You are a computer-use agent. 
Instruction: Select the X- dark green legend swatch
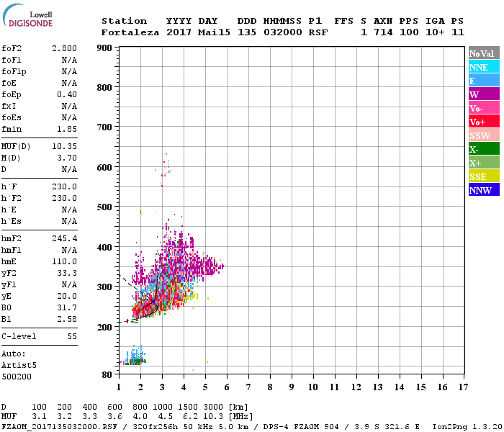[484, 149]
